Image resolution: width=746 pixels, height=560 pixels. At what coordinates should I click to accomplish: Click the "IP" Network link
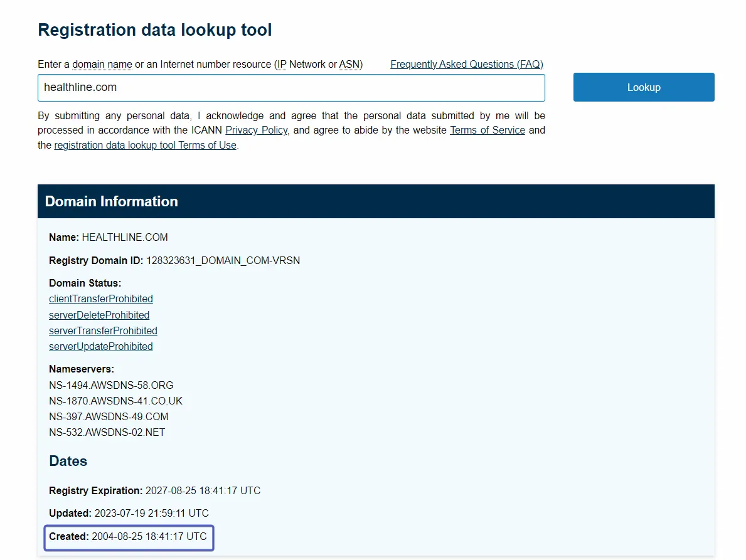tap(282, 64)
